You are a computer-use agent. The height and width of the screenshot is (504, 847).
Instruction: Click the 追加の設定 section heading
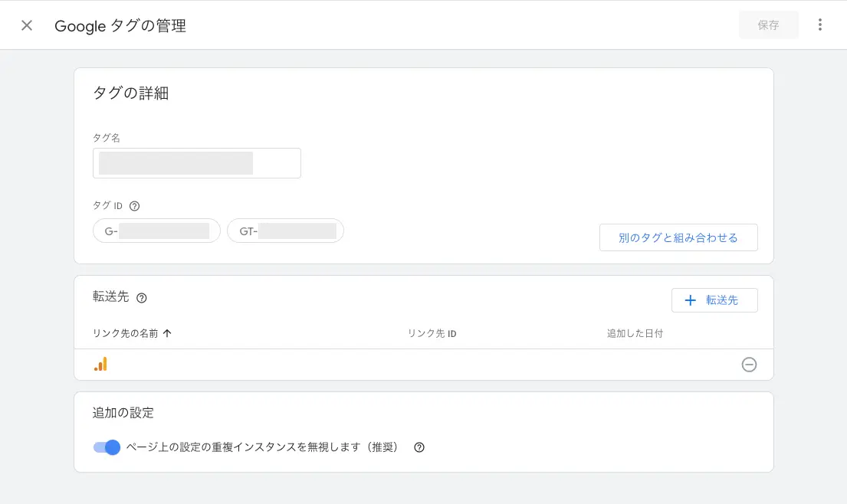pos(123,413)
